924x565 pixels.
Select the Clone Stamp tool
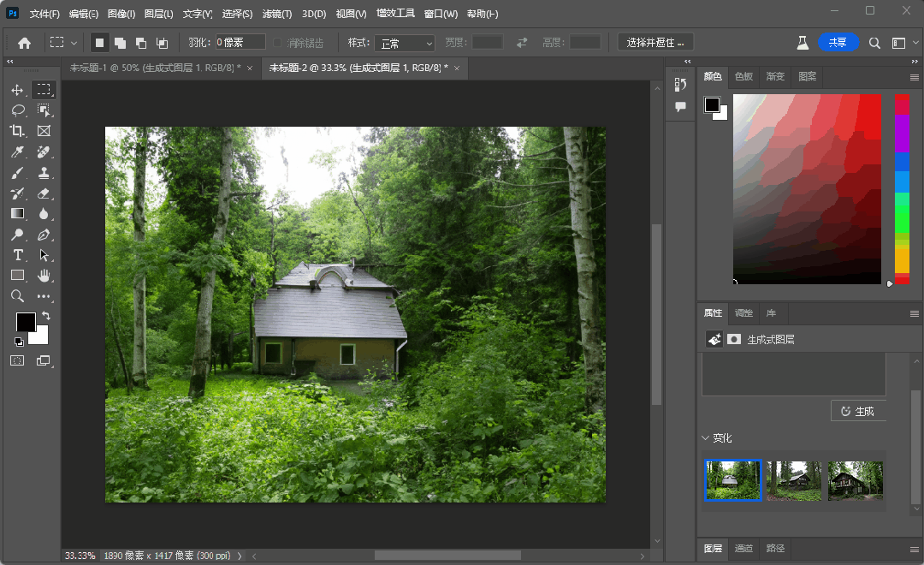tap(44, 173)
